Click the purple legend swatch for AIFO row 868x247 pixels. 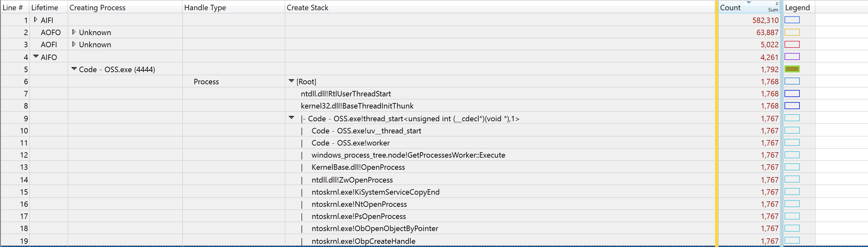(792, 57)
